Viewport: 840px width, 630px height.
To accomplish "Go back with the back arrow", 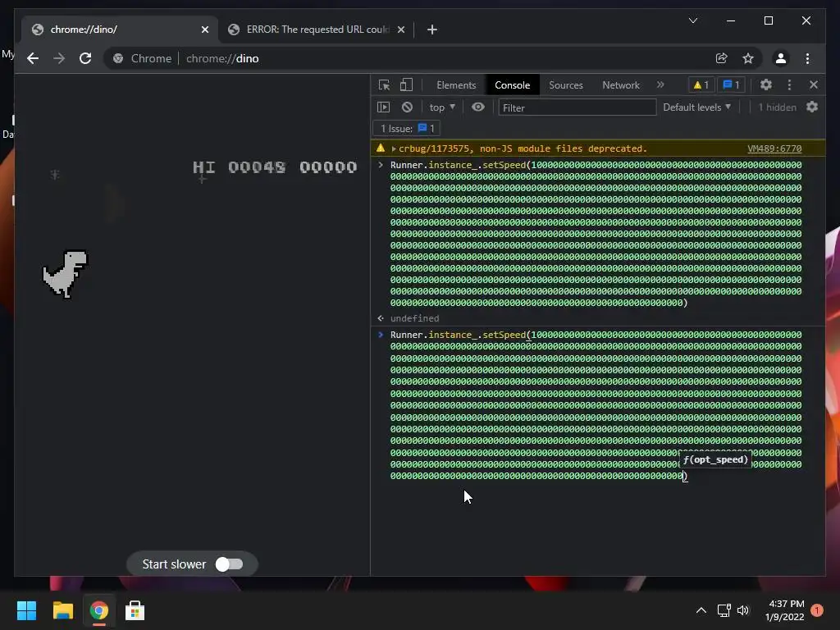I will (33, 58).
